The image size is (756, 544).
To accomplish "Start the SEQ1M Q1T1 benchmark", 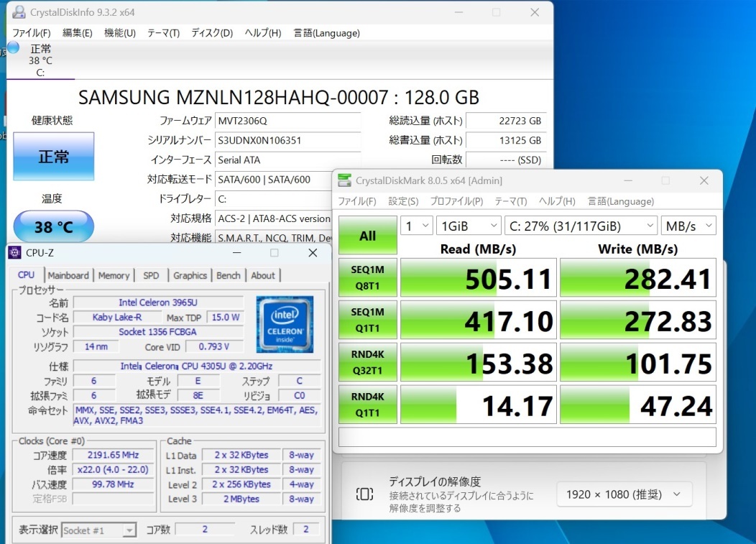I will coord(367,320).
